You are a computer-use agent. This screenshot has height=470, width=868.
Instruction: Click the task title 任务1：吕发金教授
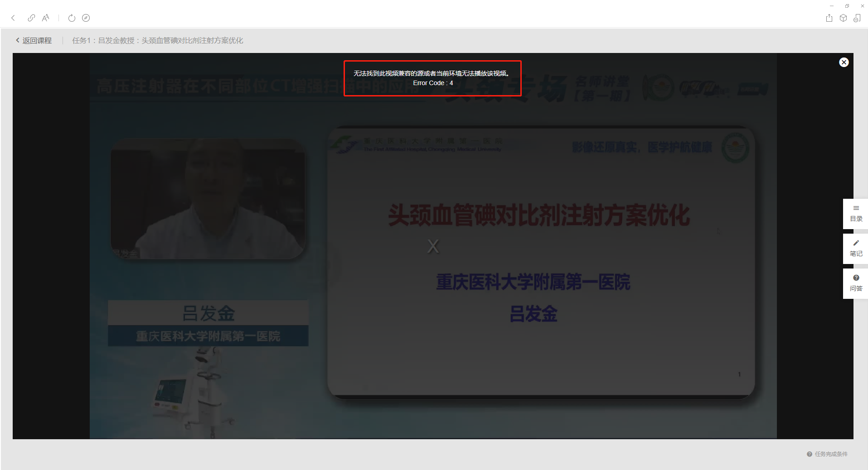[158, 41]
